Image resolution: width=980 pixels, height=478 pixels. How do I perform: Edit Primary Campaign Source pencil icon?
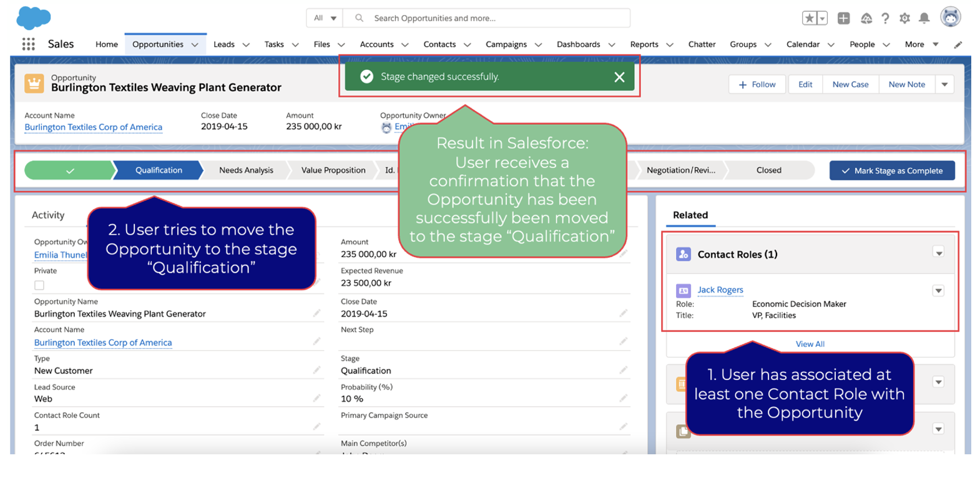[623, 427]
